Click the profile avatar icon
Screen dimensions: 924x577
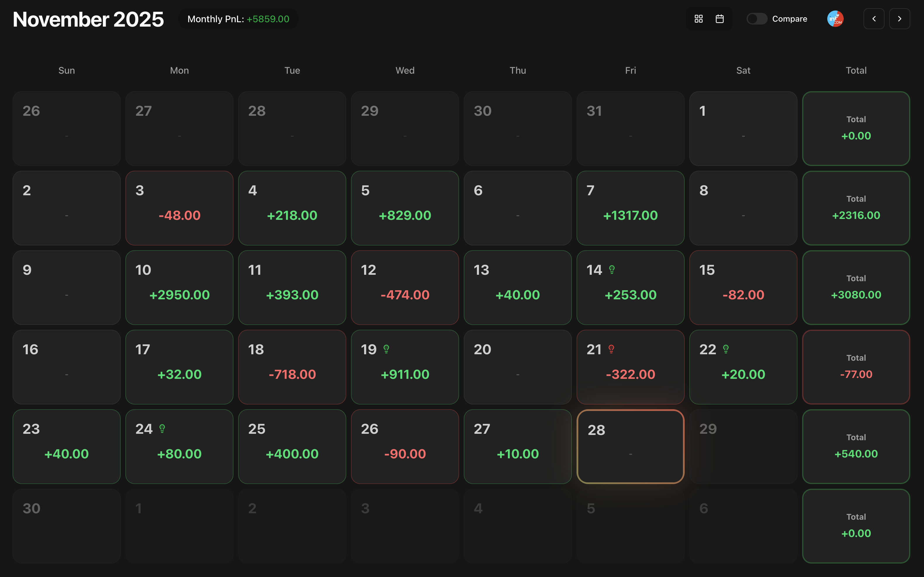click(x=835, y=19)
